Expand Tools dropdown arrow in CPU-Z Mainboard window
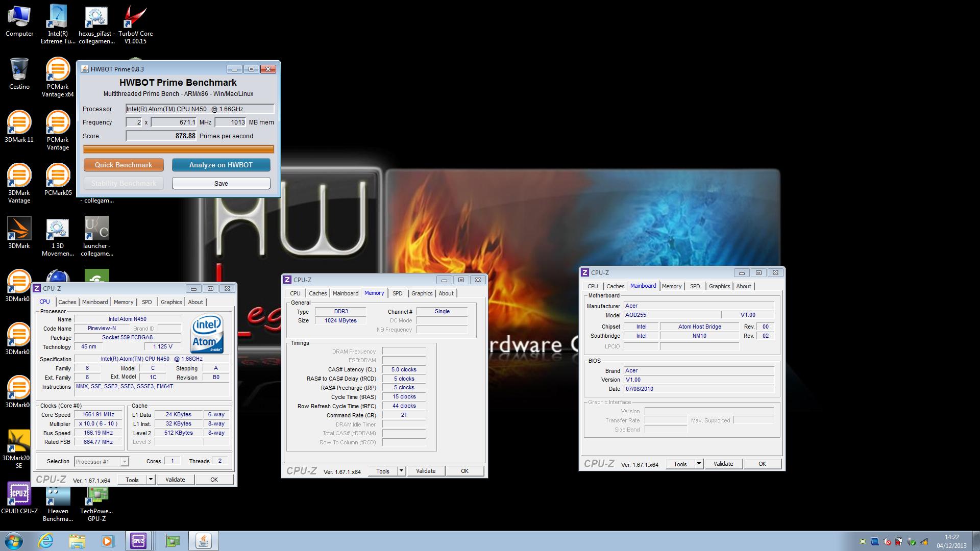980x551 pixels. [699, 464]
